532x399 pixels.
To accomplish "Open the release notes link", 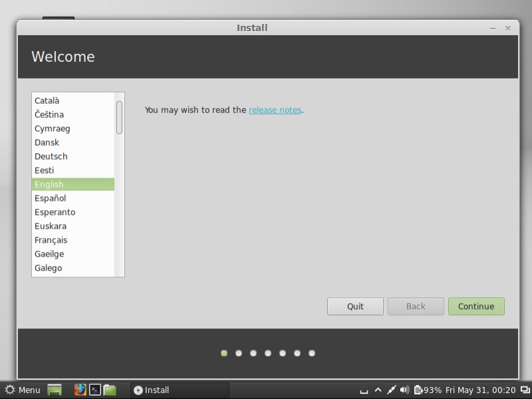I will click(275, 110).
